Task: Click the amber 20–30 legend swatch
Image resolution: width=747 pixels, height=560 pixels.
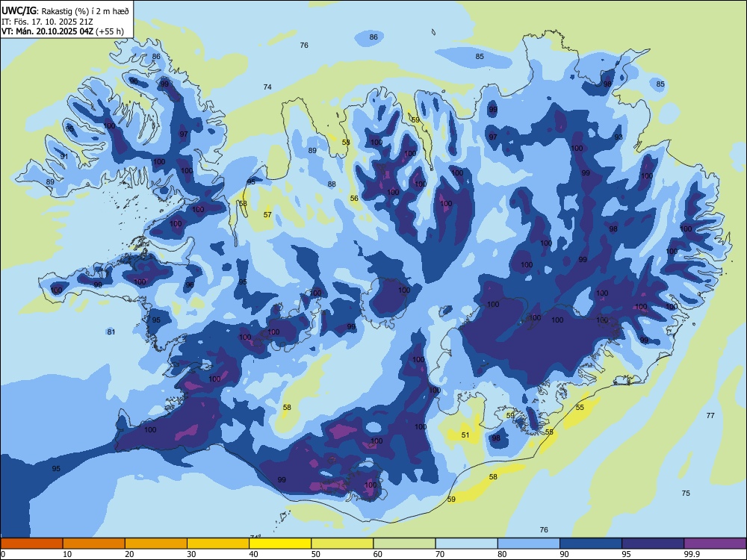Action: pos(156,544)
